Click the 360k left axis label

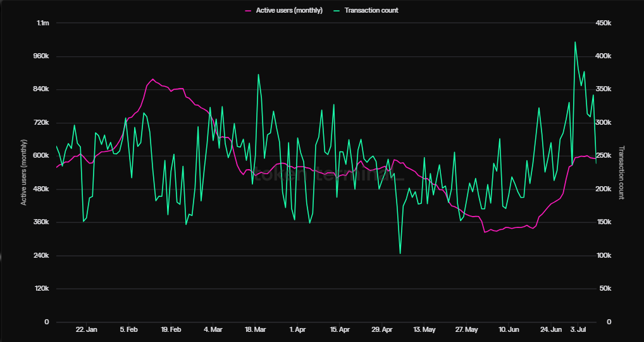(x=42, y=222)
